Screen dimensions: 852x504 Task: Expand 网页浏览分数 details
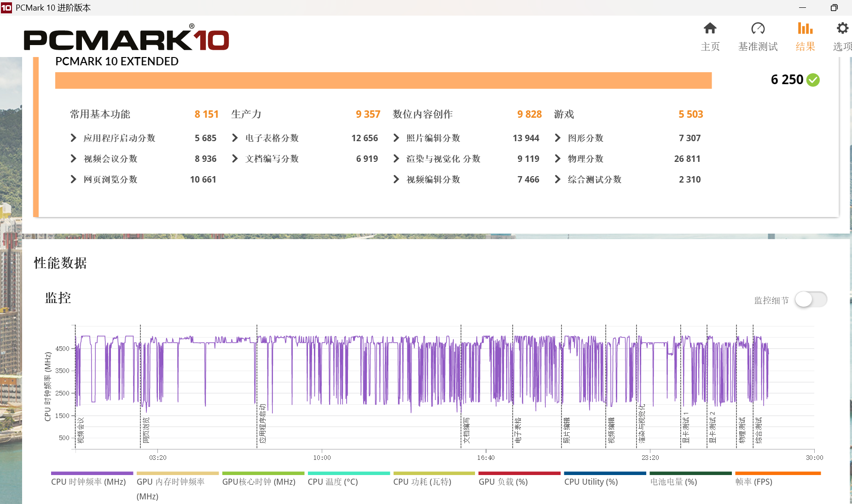click(x=73, y=179)
